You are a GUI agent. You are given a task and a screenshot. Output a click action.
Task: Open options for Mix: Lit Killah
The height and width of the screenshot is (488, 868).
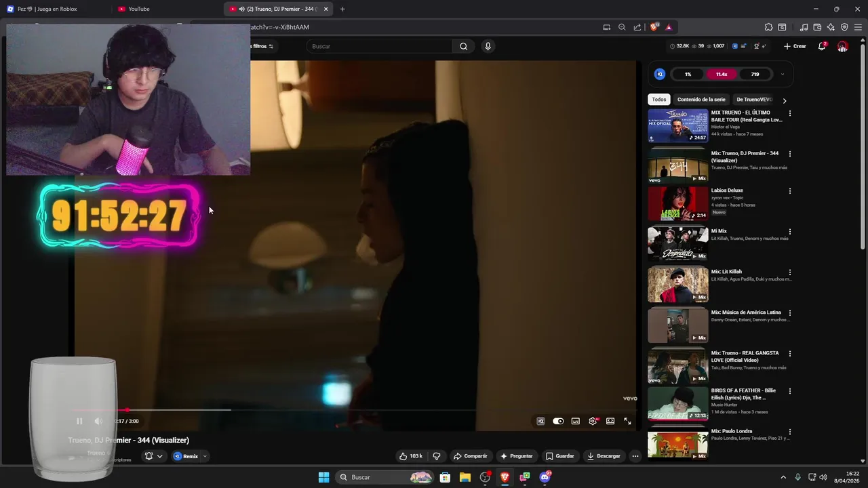pos(790,272)
